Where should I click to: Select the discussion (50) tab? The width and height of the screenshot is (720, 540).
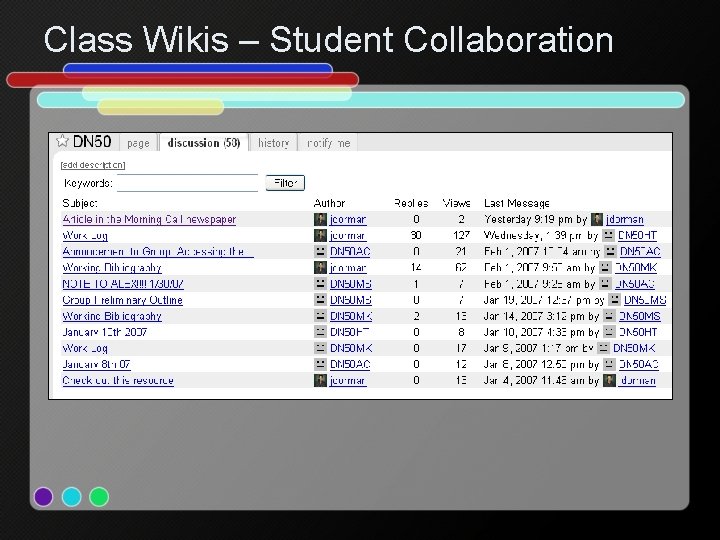click(x=204, y=142)
